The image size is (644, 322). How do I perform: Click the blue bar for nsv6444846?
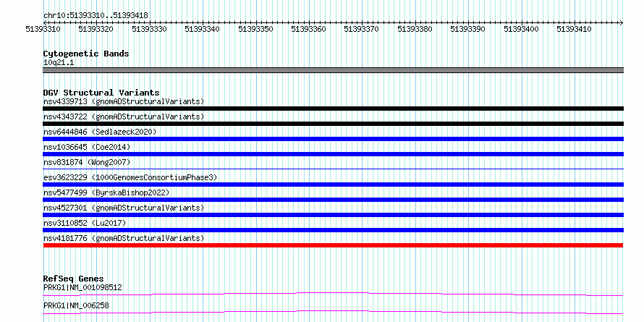tap(333, 139)
